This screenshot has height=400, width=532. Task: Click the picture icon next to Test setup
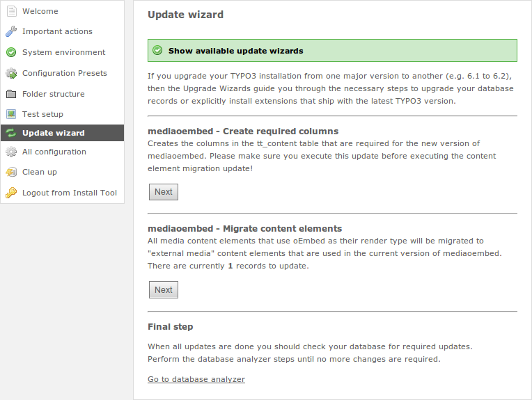coord(11,114)
